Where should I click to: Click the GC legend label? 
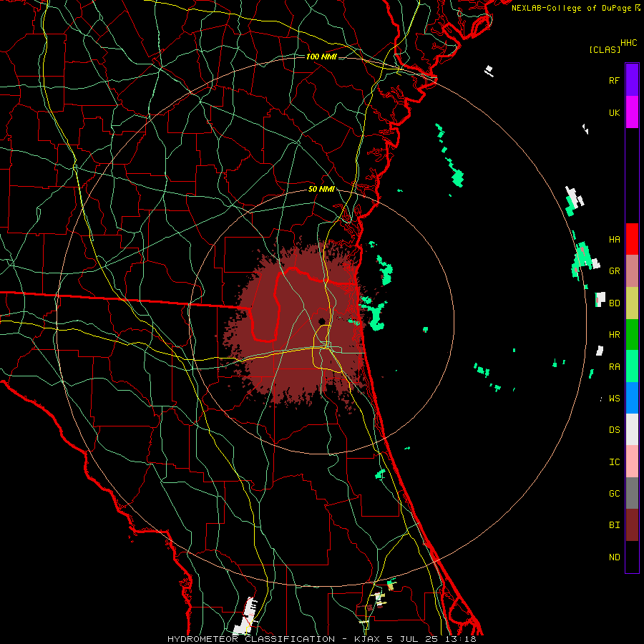(614, 494)
